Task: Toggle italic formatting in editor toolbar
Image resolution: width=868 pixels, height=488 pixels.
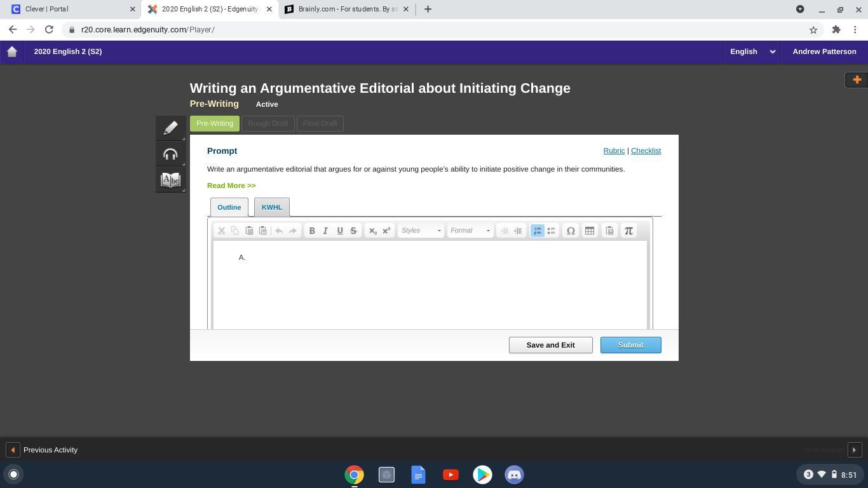Action: [325, 231]
